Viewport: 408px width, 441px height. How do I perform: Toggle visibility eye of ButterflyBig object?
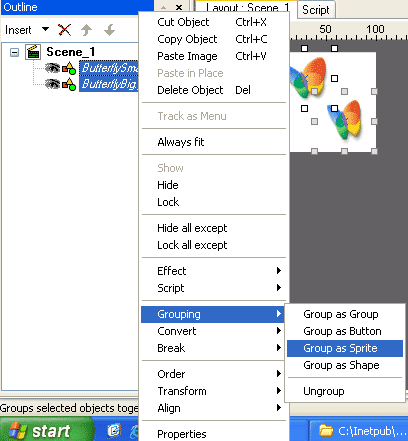[52, 84]
